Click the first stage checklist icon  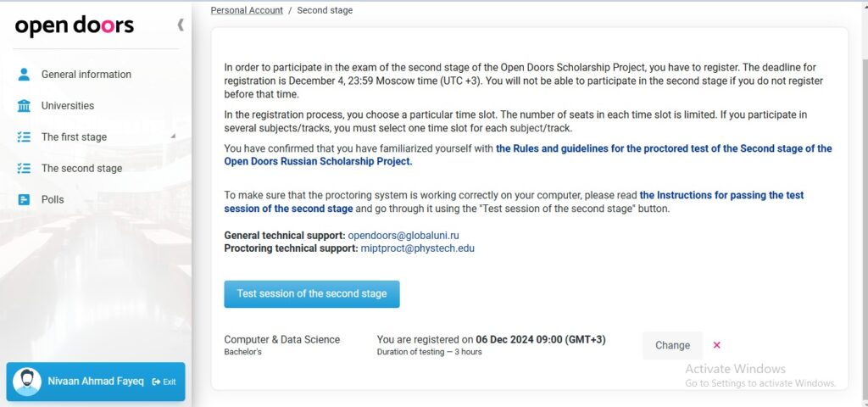[x=24, y=137]
